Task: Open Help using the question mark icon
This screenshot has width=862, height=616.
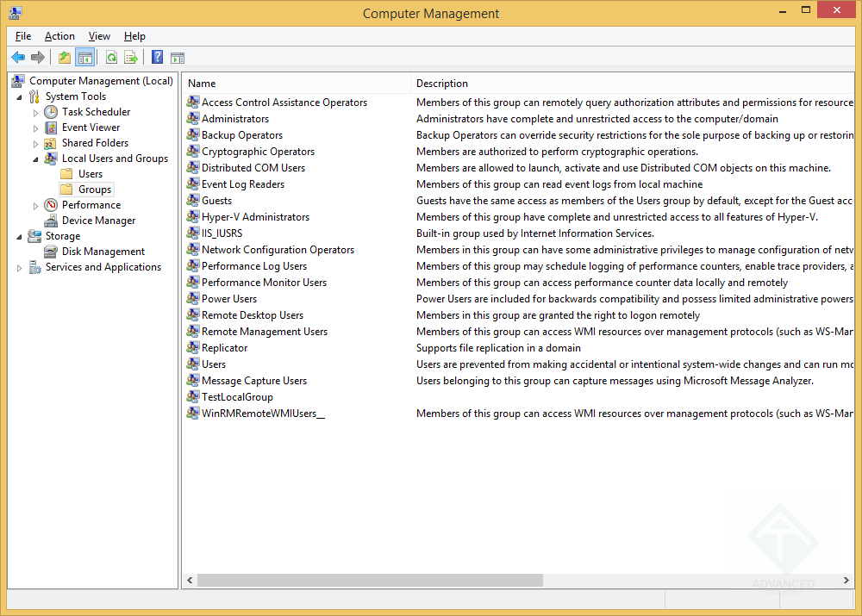Action: [158, 58]
